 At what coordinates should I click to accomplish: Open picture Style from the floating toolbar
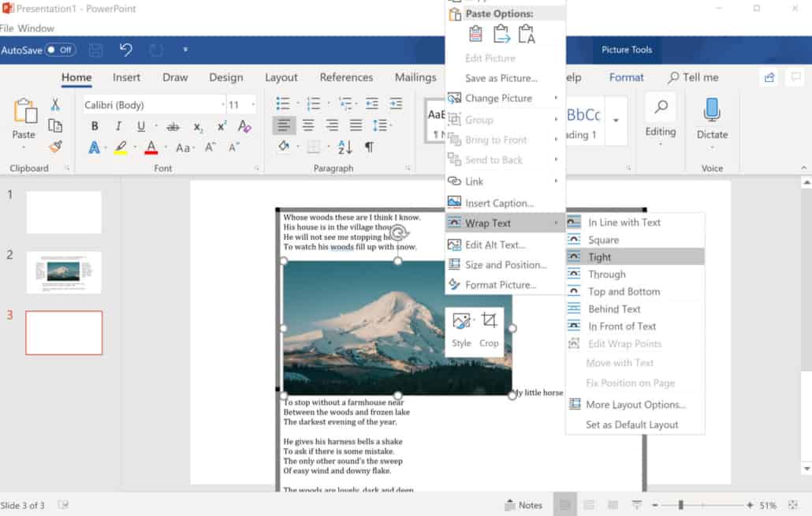463,319
